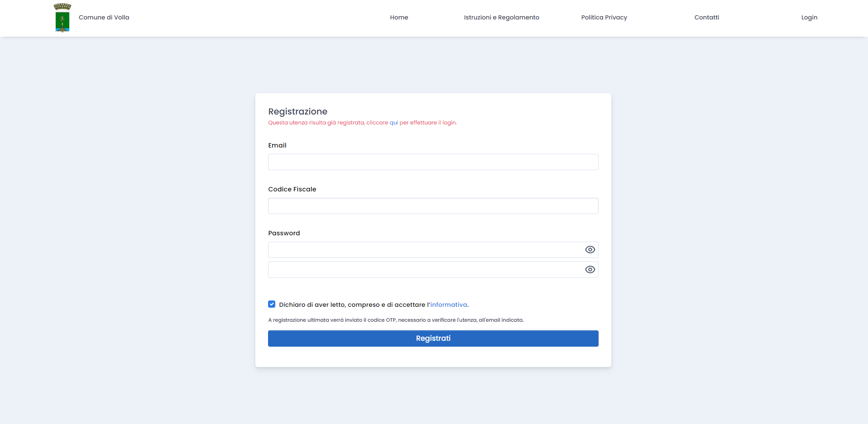Click the Comune di Volla crest logo
The height and width of the screenshot is (424, 868).
coord(62,18)
